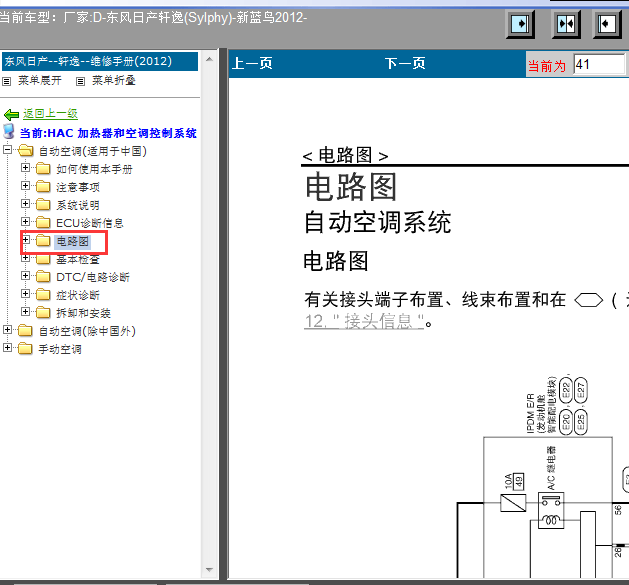
Task: Click the 东风日产--轩逸--维修手册(2012) header
Action: coord(100,61)
